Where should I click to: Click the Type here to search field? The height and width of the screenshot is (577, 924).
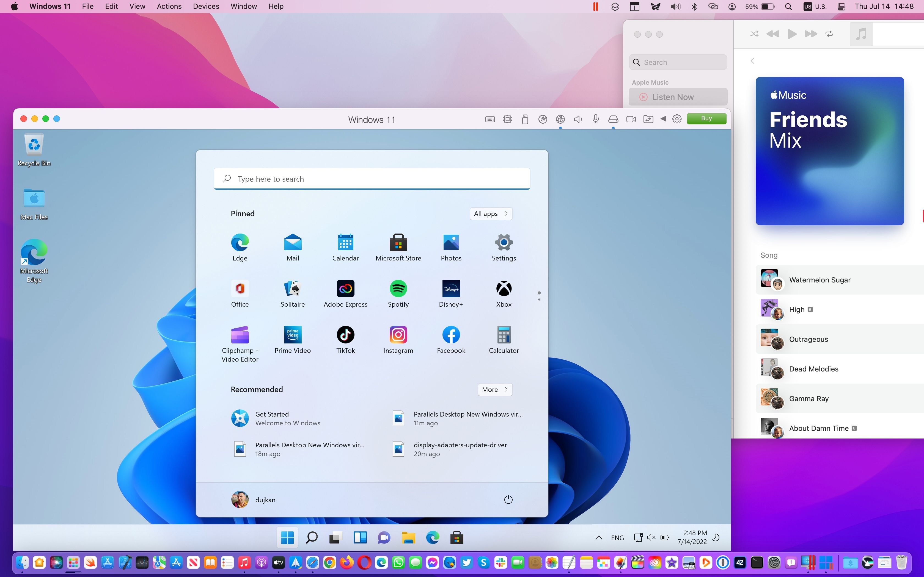point(372,178)
